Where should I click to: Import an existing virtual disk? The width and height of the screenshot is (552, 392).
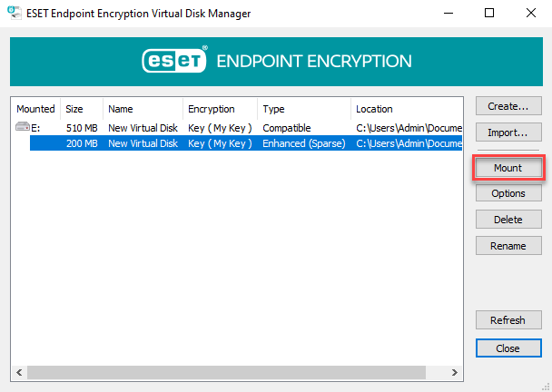click(x=508, y=132)
